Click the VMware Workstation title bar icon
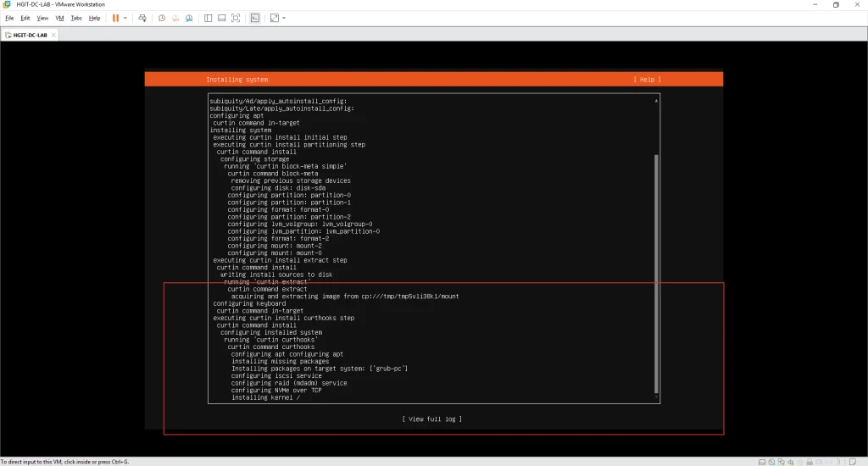 pyautogui.click(x=7, y=4)
